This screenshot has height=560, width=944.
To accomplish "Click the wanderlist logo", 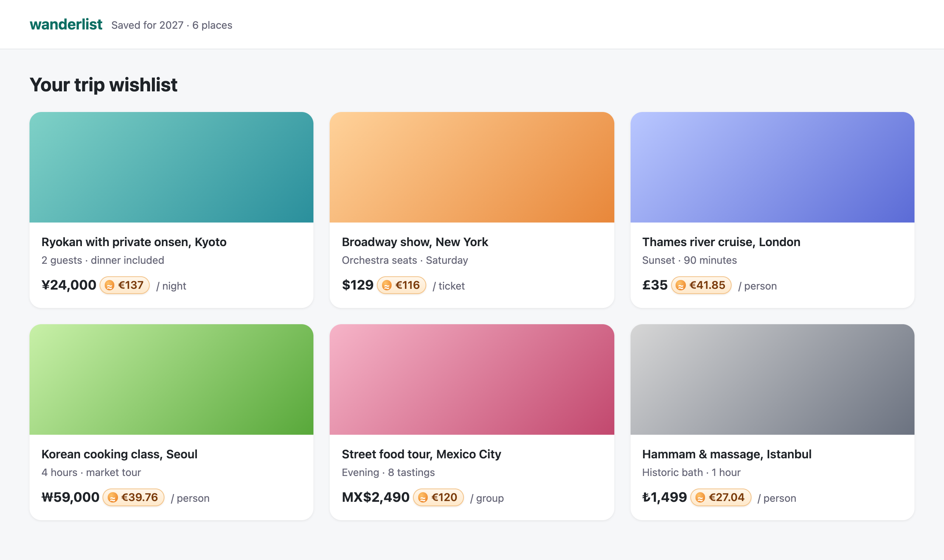I will [x=66, y=25].
